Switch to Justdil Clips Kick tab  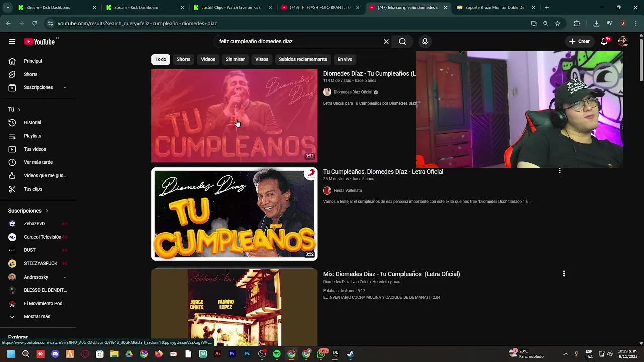coord(231,8)
